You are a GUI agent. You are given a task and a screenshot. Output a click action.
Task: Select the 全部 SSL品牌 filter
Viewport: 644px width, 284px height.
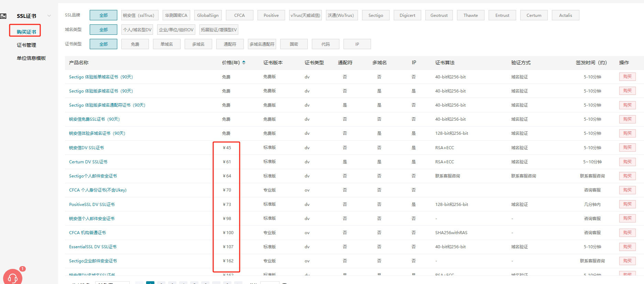tap(103, 15)
